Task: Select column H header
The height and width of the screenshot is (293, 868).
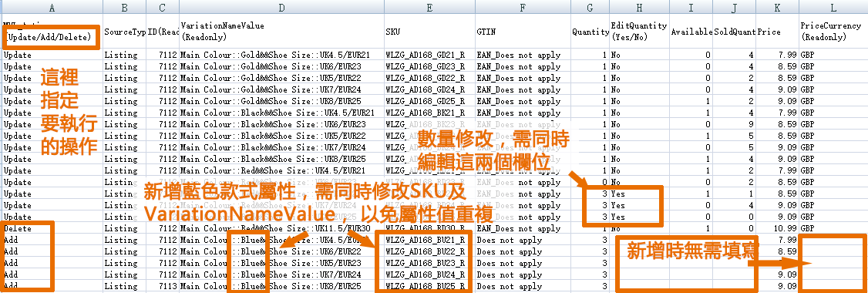Action: [639, 7]
